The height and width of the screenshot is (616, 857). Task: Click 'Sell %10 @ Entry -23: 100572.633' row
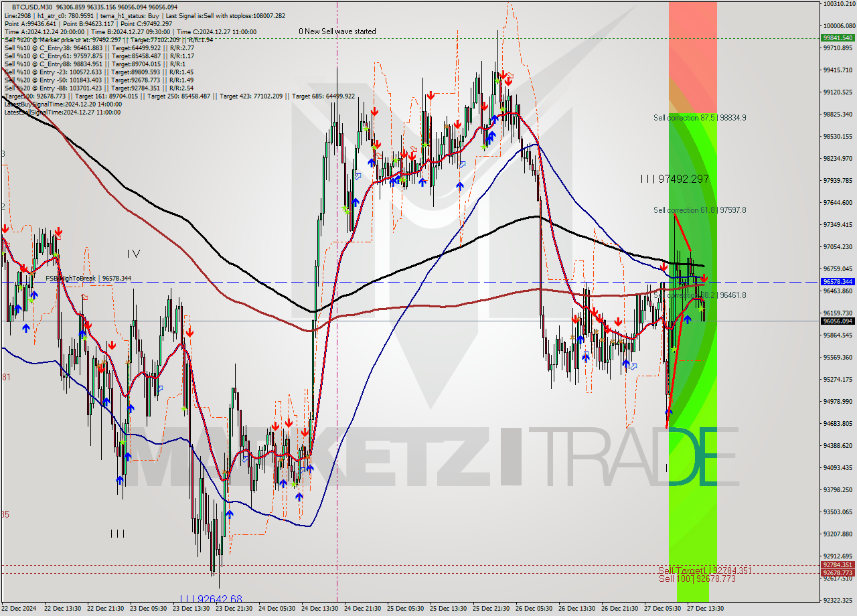pyautogui.click(x=99, y=72)
